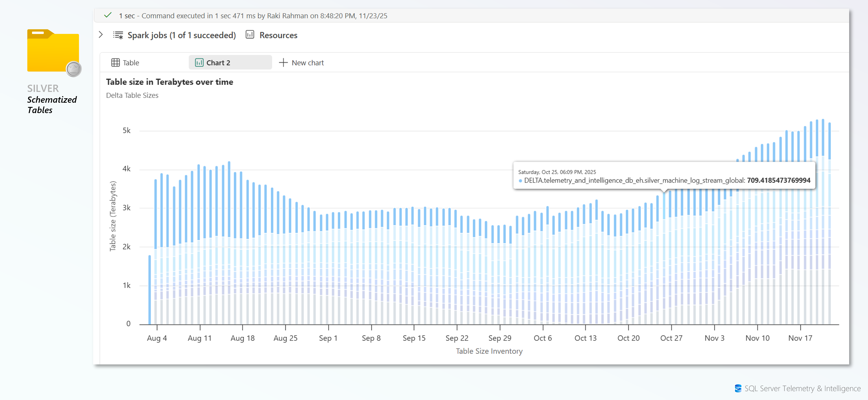Click the Chart 2 bar-chart icon
Image resolution: width=868 pixels, height=400 pixels.
click(x=199, y=62)
